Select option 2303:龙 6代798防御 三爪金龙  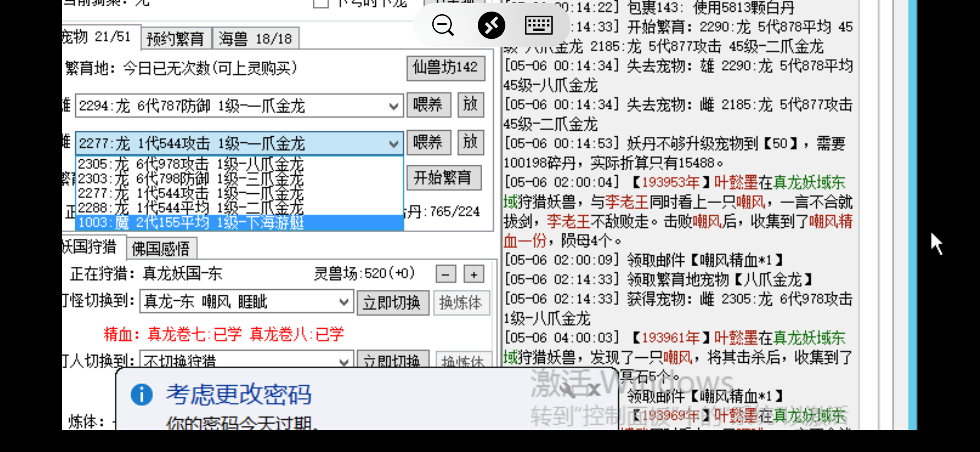tap(239, 178)
